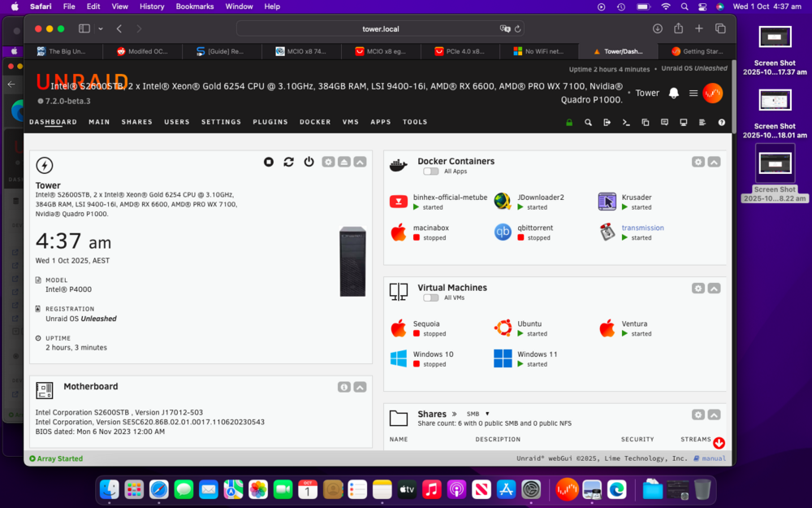
Task: Collapse the Motherboard panel chevron
Action: coord(360,387)
